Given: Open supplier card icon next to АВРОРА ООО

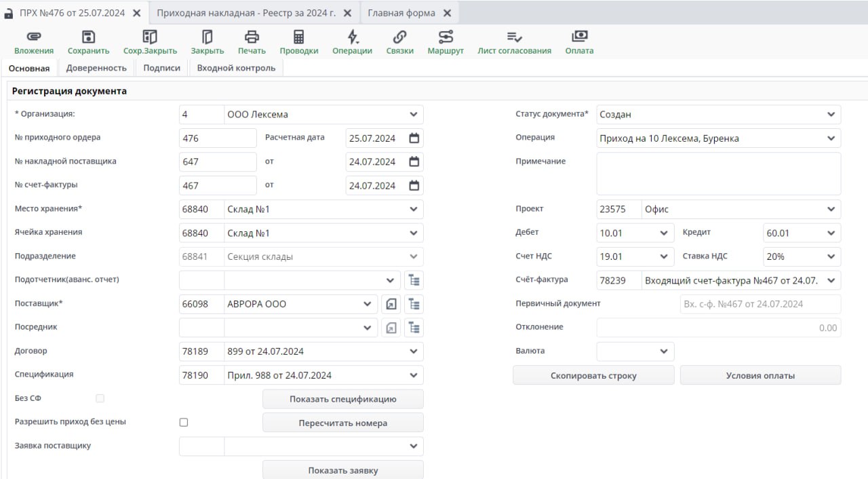Looking at the screenshot, I should click(391, 304).
